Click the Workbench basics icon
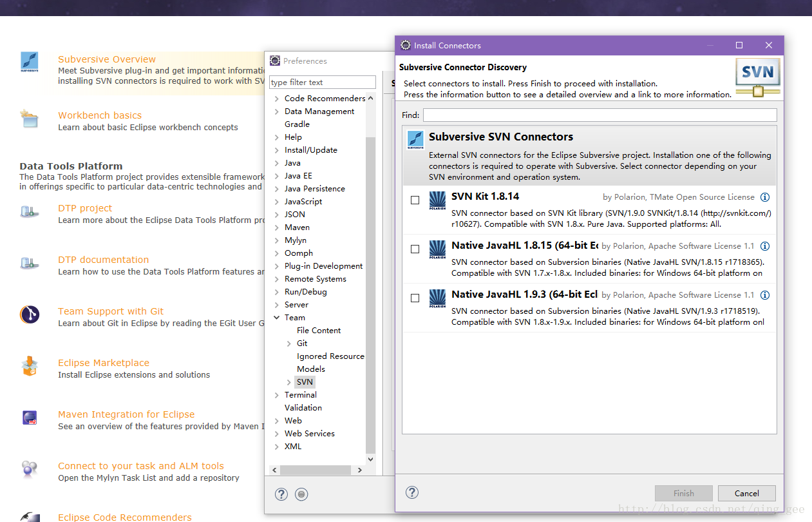Viewport: 812px width, 522px height. 29,119
